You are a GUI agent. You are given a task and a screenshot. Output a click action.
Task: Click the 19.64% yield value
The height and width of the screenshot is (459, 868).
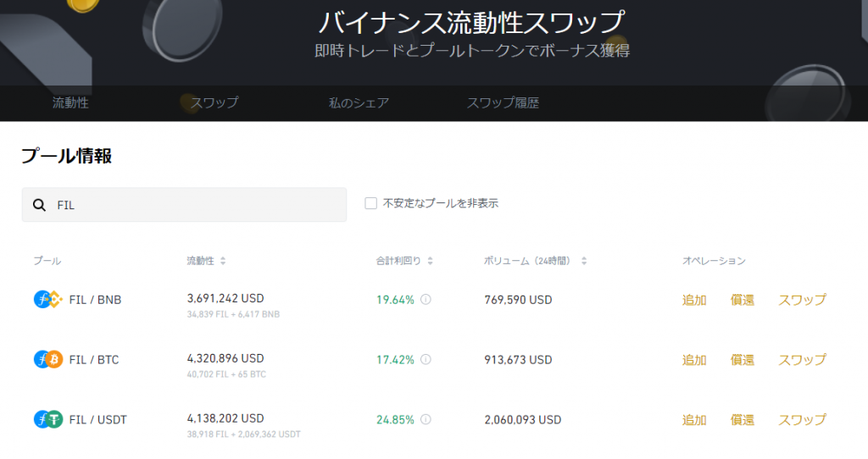(395, 300)
